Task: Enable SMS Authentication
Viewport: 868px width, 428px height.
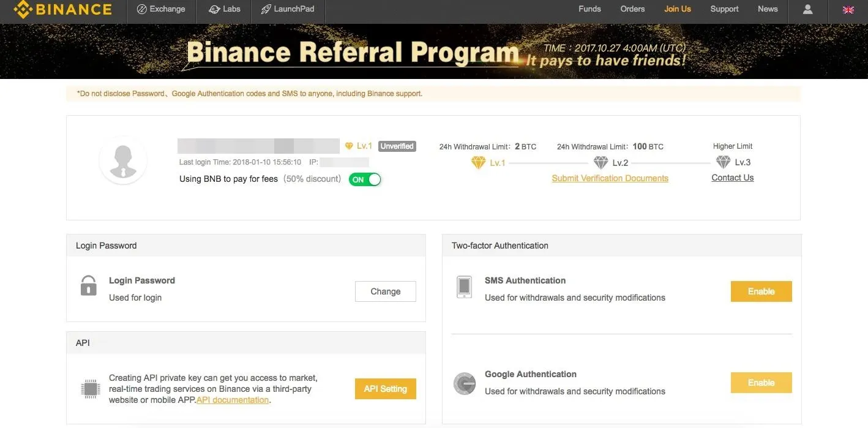Action: click(x=761, y=291)
